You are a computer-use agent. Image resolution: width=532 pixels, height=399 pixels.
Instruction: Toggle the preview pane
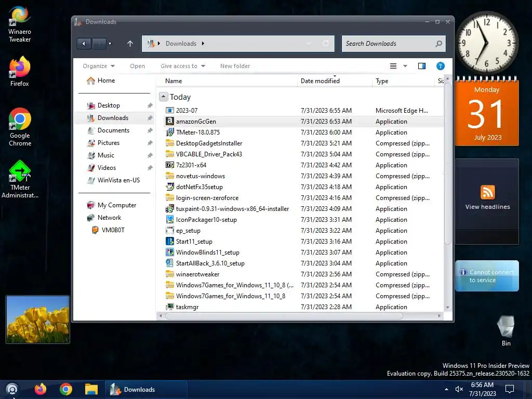point(422,66)
